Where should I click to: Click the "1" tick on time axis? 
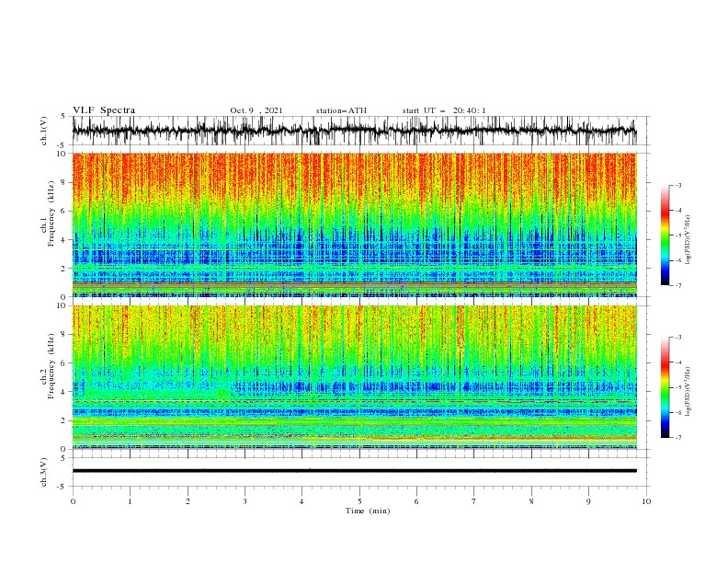pos(130,501)
